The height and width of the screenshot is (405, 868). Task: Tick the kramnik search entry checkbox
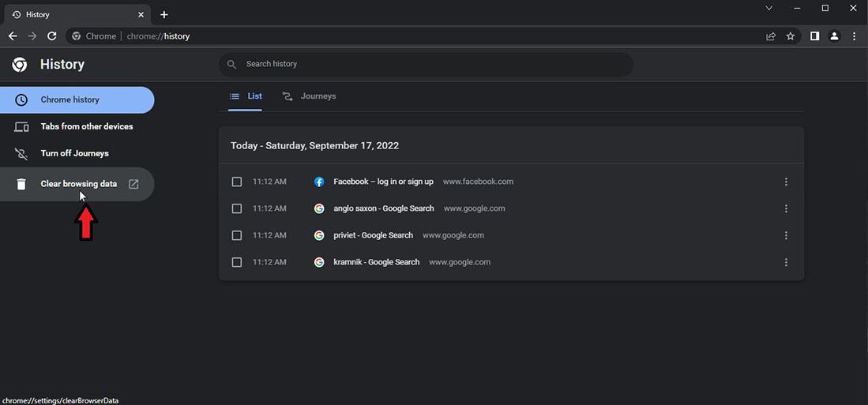237,262
